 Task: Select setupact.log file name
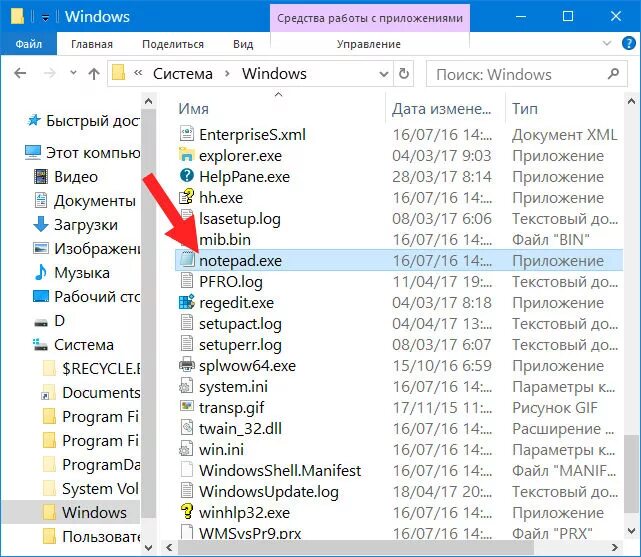[240, 324]
